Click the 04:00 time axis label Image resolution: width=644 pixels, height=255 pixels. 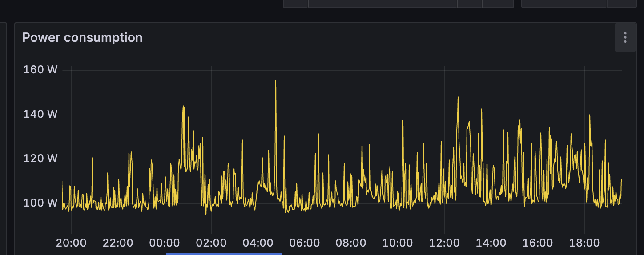point(258,243)
